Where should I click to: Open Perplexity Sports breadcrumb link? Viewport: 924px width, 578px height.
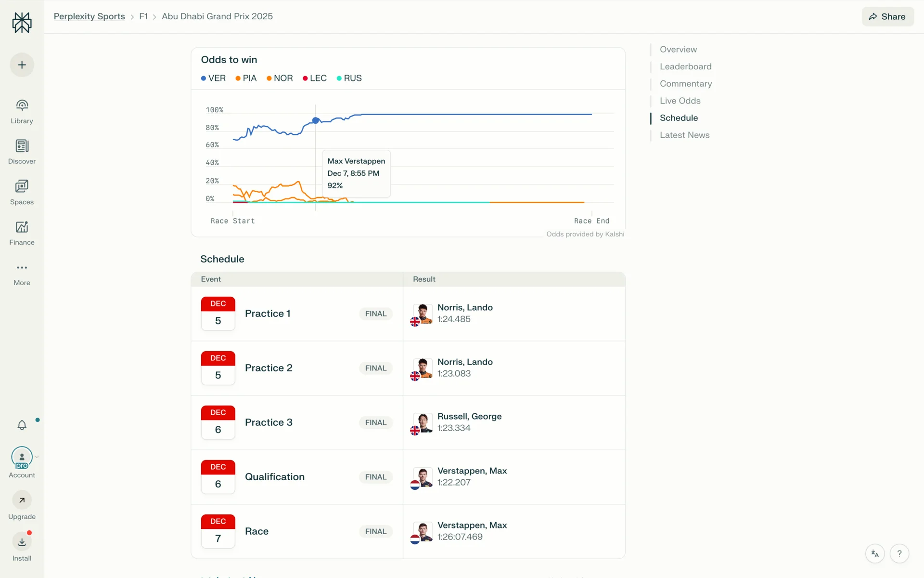[89, 16]
